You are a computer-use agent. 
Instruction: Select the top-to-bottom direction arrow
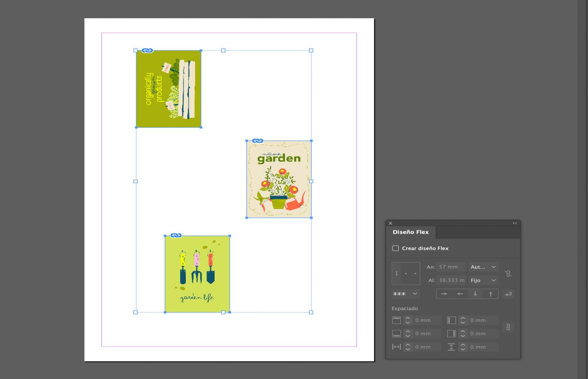coord(475,294)
